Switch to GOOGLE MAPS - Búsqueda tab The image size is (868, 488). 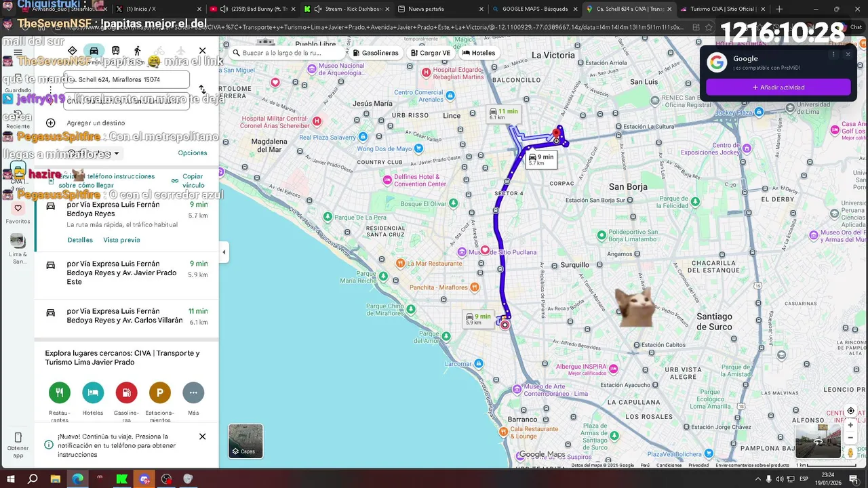534,9
